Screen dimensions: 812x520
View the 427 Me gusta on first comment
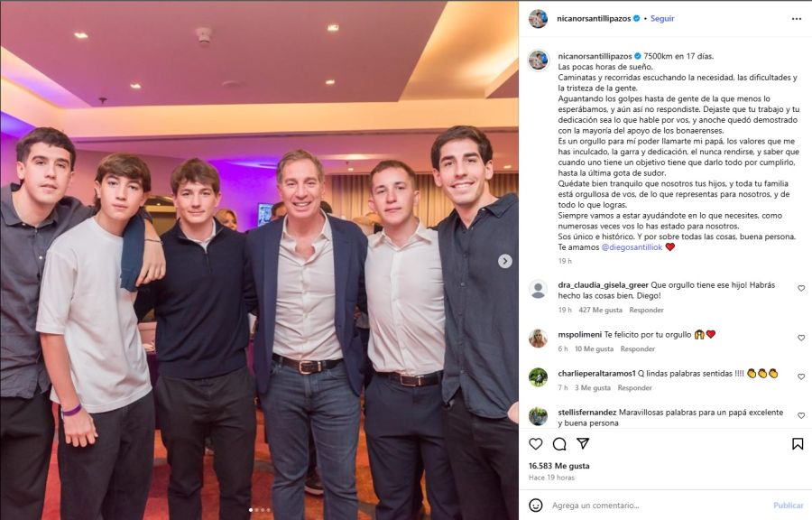(599, 310)
